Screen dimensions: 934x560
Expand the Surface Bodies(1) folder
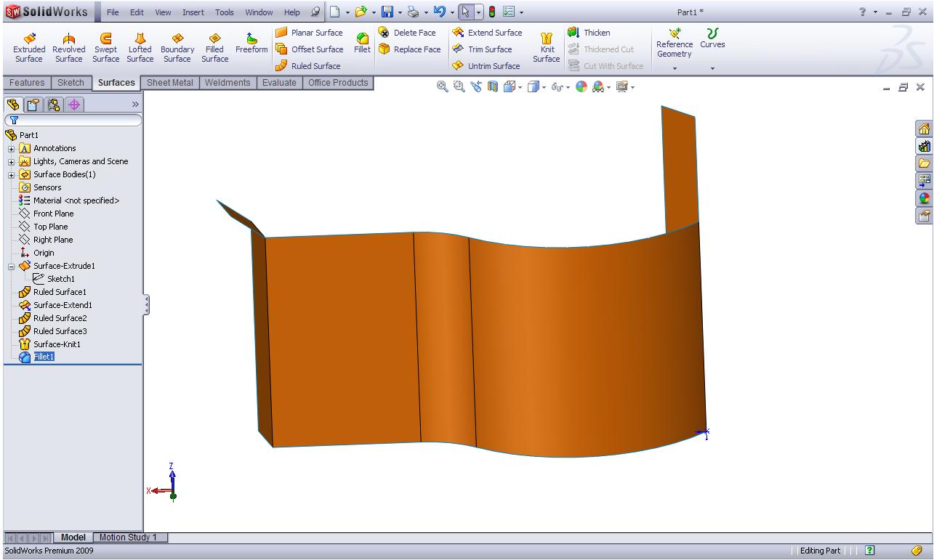coord(12,175)
